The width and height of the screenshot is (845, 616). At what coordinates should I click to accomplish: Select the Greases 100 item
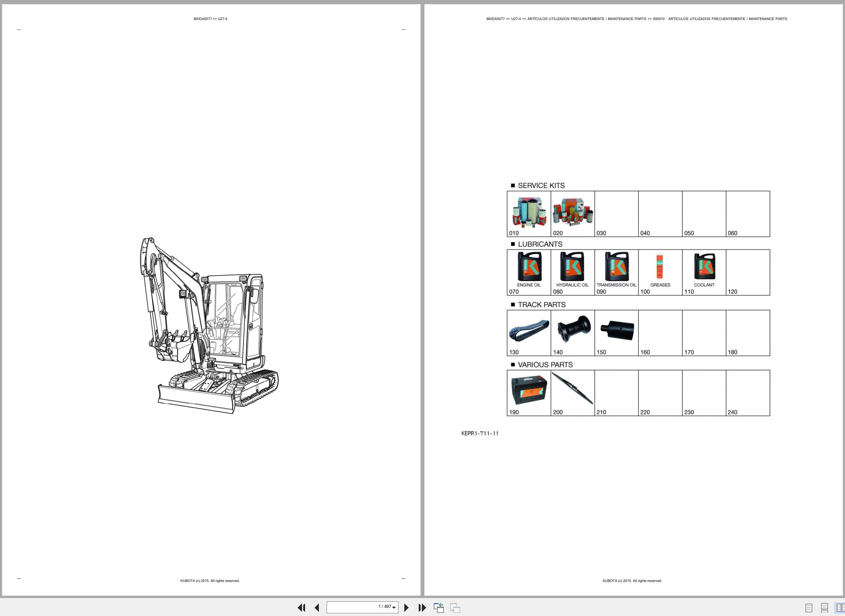pyautogui.click(x=660, y=273)
